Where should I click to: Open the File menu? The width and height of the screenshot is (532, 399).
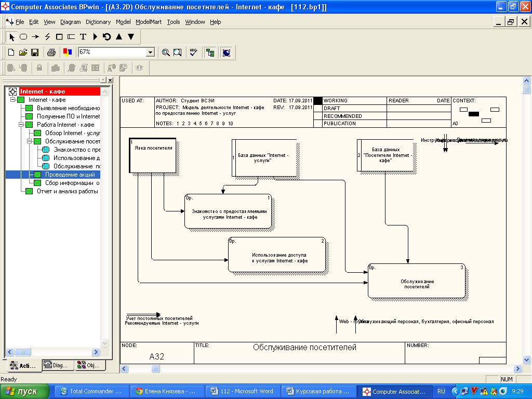pyautogui.click(x=20, y=22)
